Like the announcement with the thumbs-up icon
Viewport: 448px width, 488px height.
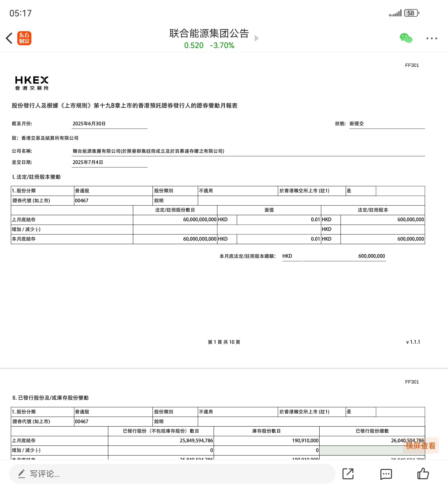[x=423, y=473]
